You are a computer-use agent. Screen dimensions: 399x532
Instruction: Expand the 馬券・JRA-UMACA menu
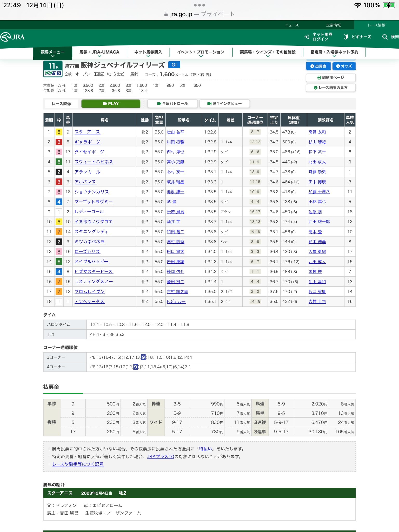click(x=99, y=53)
